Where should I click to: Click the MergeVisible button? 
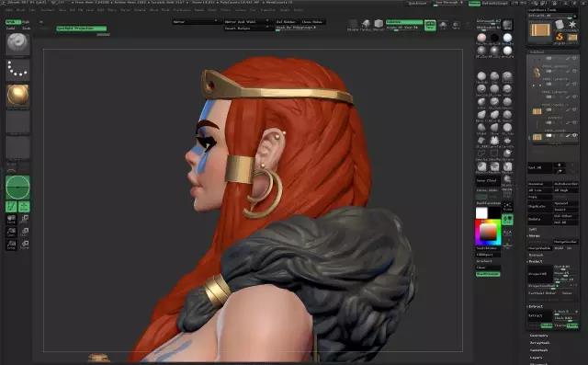click(x=539, y=248)
